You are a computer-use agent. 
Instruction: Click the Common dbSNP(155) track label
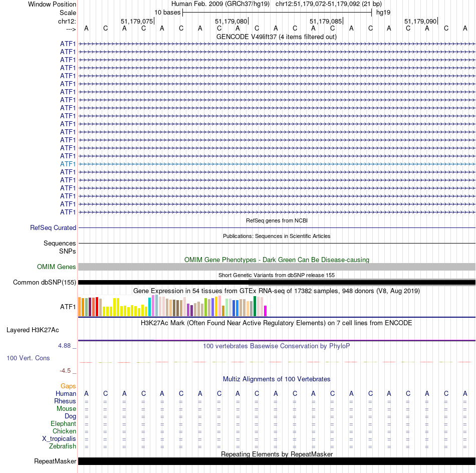coord(44,282)
